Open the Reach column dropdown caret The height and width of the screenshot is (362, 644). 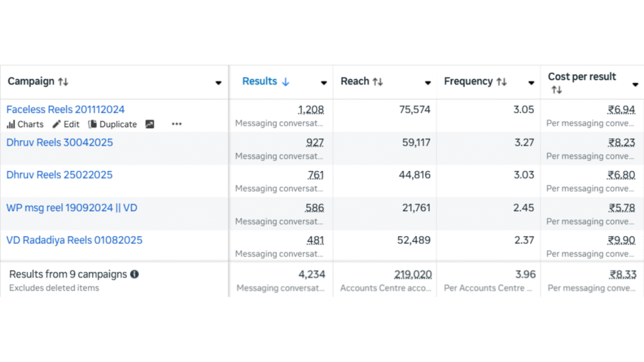coord(428,83)
